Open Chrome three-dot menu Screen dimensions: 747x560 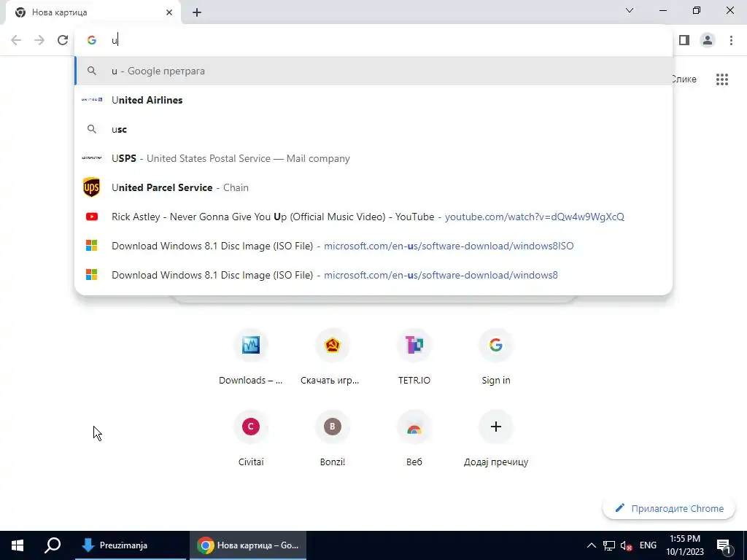(x=731, y=40)
